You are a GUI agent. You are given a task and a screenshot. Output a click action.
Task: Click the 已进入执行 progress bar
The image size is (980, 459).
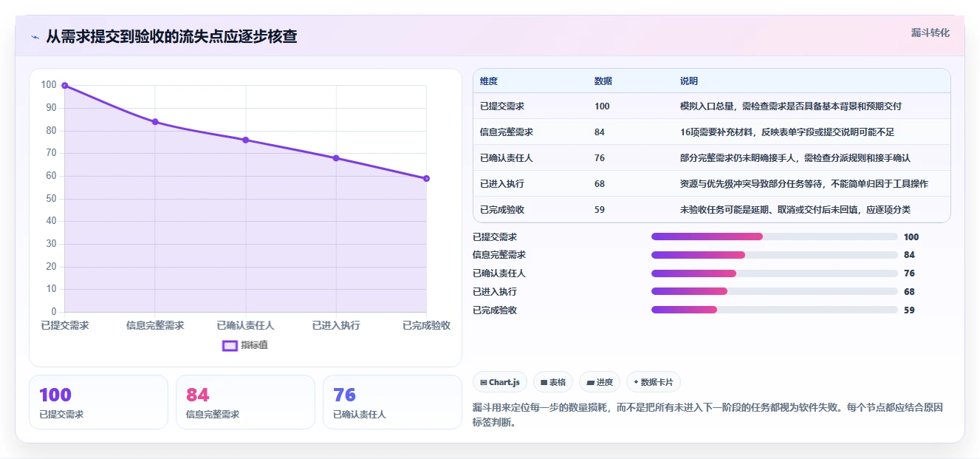(774, 292)
